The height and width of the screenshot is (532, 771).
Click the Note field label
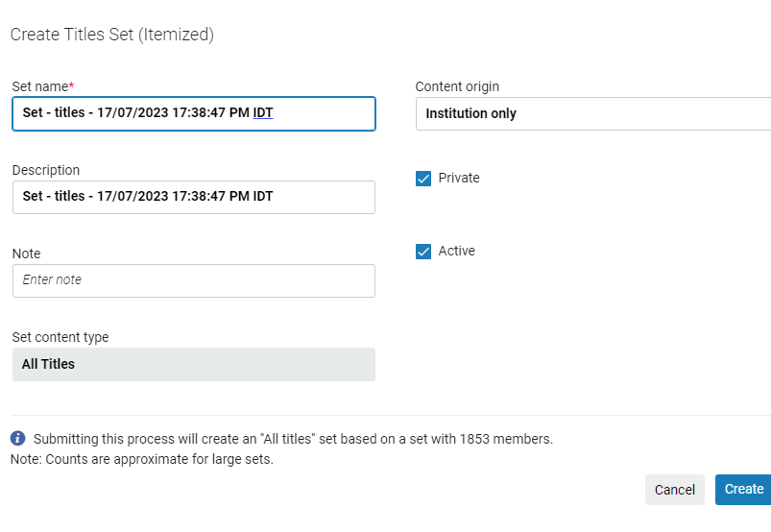[27, 254]
